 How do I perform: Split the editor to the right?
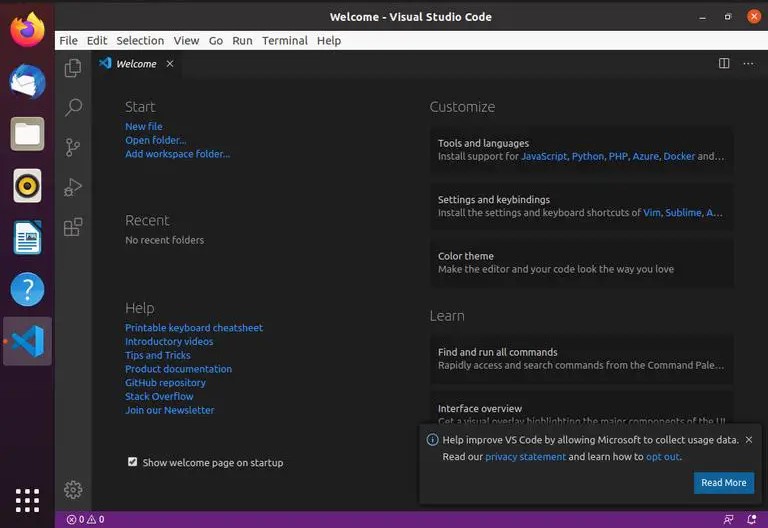[x=724, y=63]
